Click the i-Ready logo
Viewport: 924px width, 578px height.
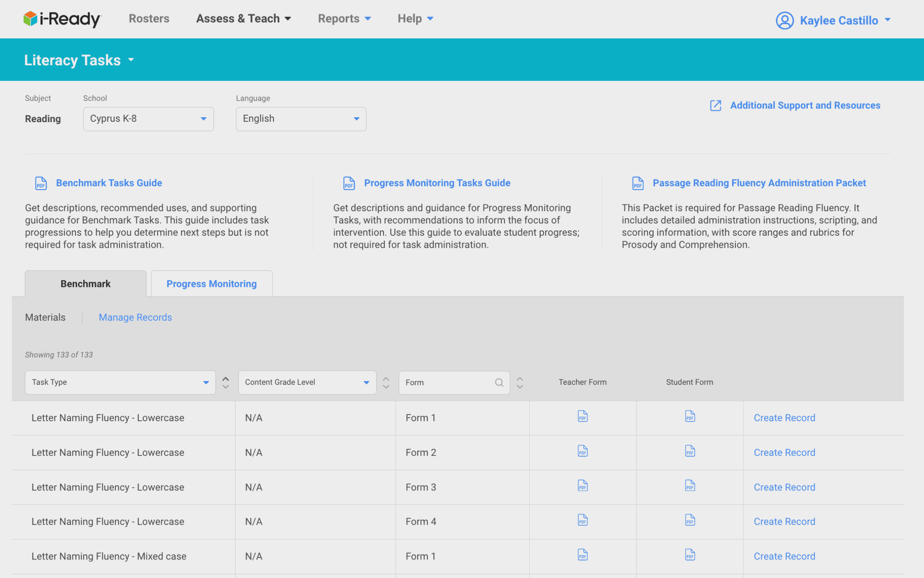tap(61, 19)
